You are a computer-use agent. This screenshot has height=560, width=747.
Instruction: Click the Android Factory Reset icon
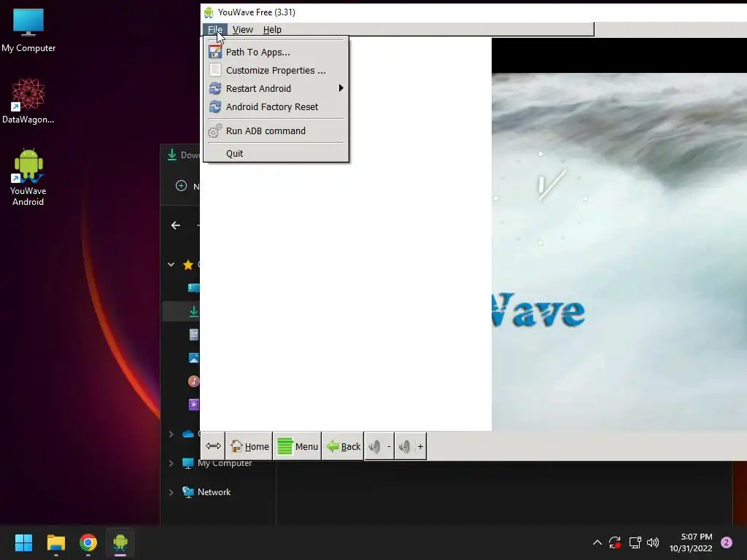[215, 106]
